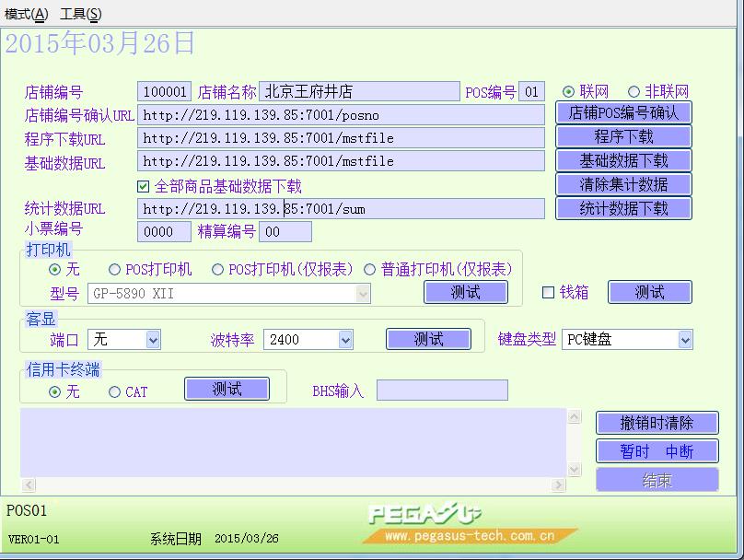Click the log area's right horizontal scroll arrow
This screenshot has height=560, width=744.
(558, 485)
